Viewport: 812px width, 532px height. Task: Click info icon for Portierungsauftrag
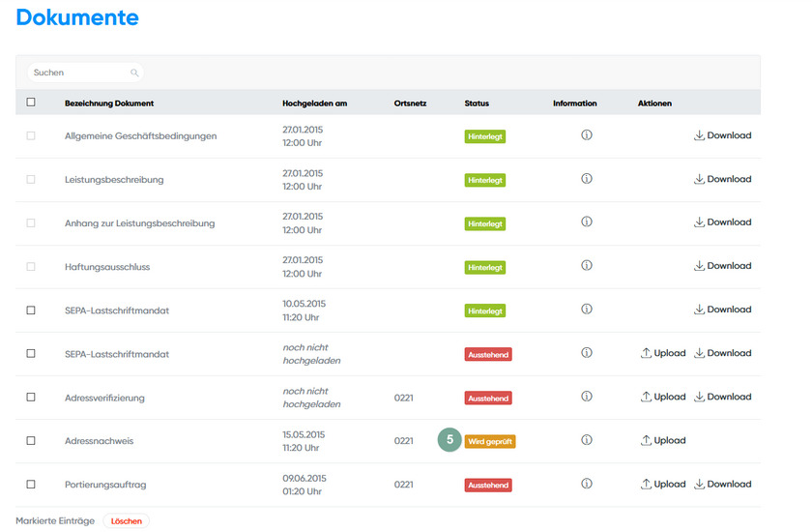(x=586, y=484)
